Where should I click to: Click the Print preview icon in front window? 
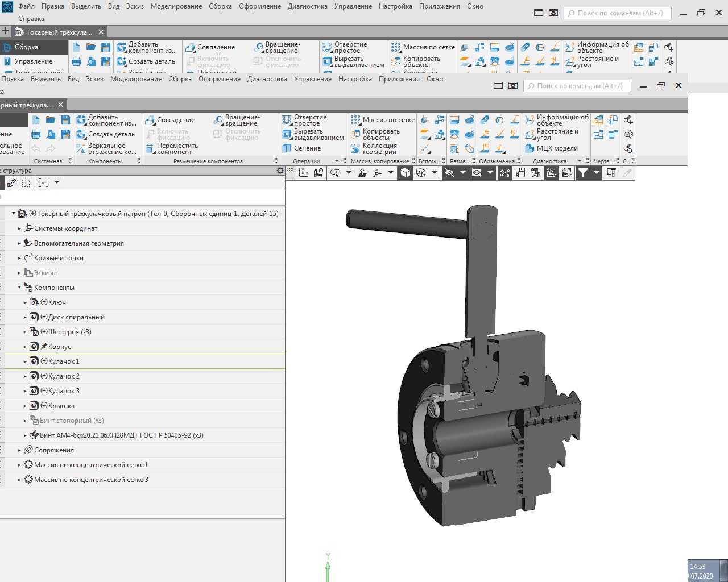point(51,134)
